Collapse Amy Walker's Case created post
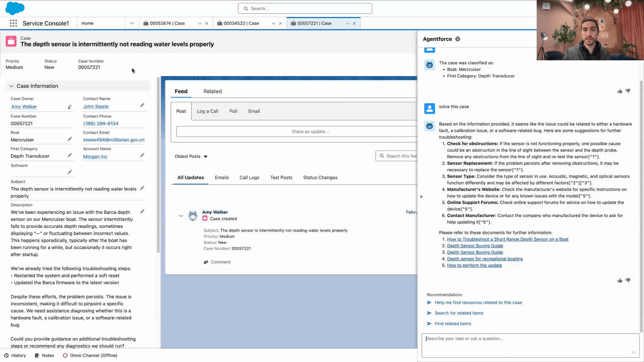Viewport: 644px width, 362px height. 181,216
